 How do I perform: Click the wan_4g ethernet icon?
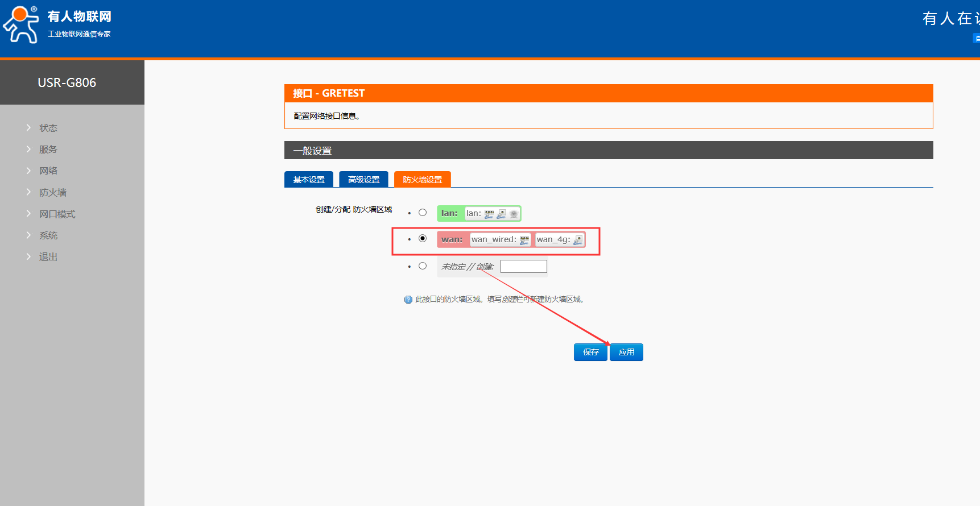tap(578, 240)
